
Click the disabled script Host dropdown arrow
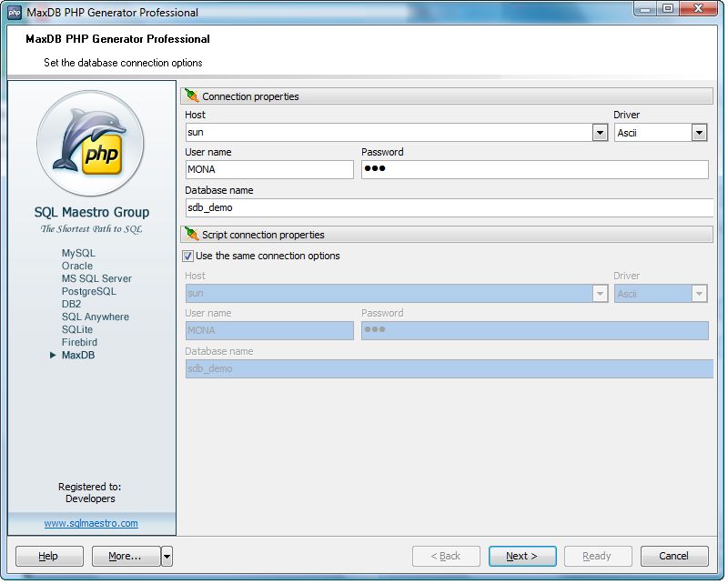[602, 295]
